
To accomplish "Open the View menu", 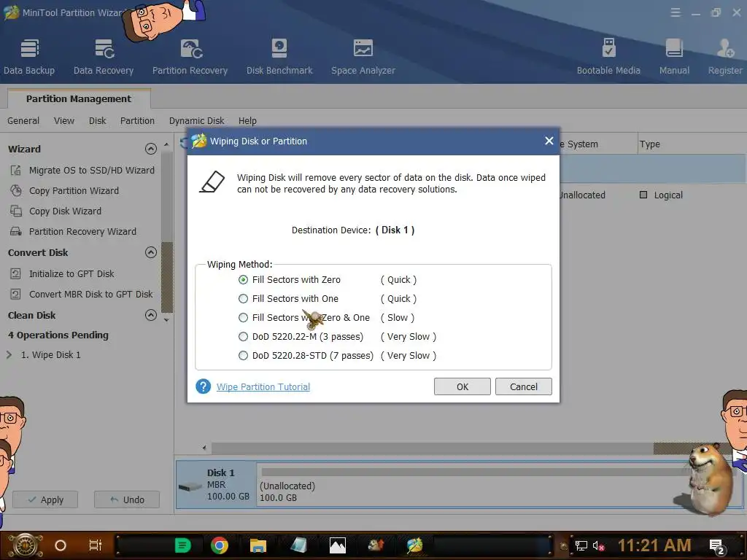I will (x=64, y=120).
